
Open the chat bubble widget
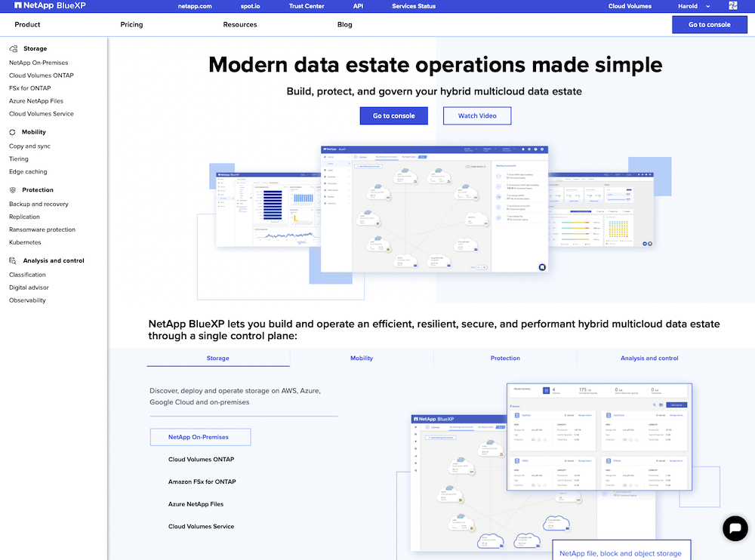click(x=735, y=528)
